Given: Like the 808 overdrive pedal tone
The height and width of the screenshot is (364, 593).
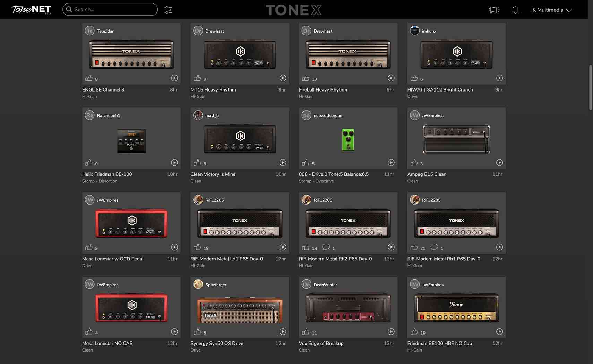Looking at the screenshot, I should pos(306,163).
